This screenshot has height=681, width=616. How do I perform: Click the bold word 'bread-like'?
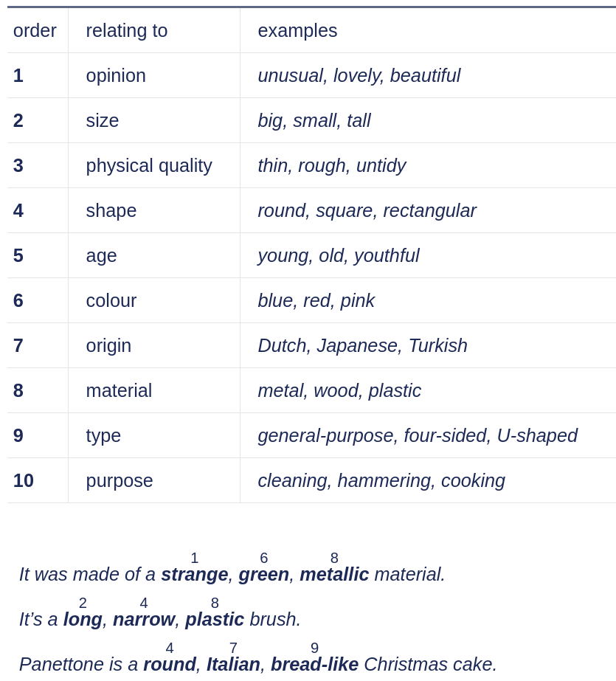click(x=314, y=664)
